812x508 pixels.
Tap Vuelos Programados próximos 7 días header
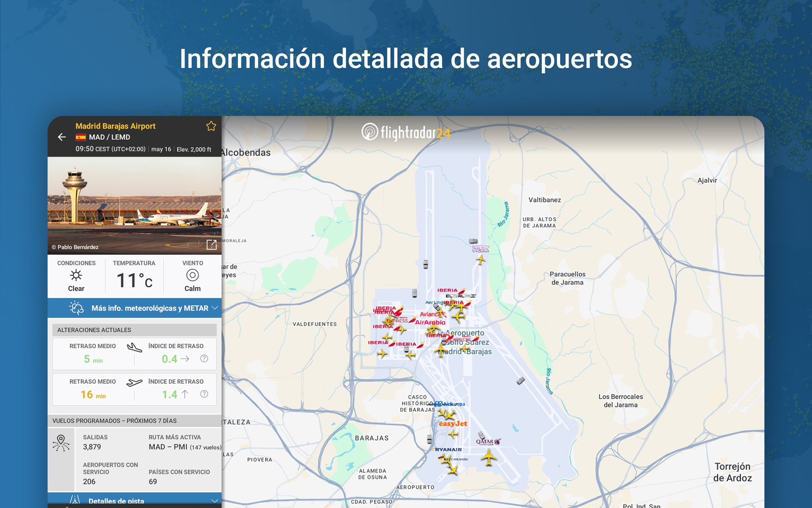coord(134,421)
